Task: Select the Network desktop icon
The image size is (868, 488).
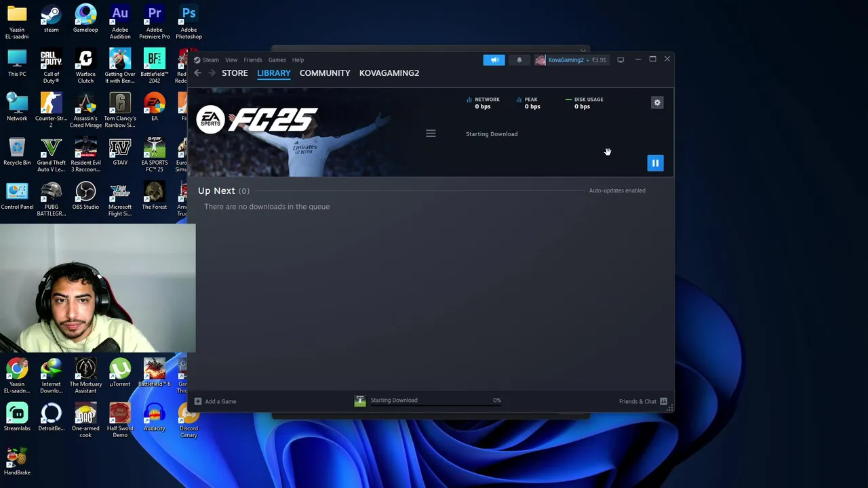Action: (x=17, y=107)
